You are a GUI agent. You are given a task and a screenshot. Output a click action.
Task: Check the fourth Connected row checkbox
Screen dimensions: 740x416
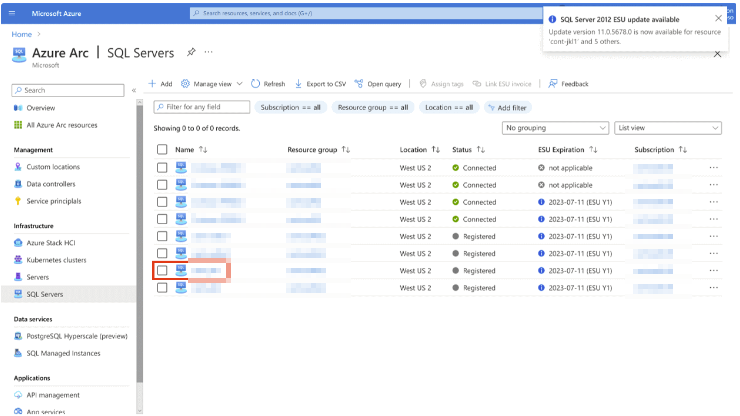[x=162, y=219]
